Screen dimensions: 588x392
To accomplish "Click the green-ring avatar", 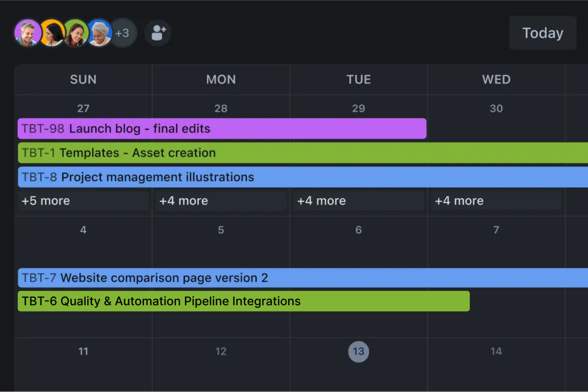I will coord(75,33).
